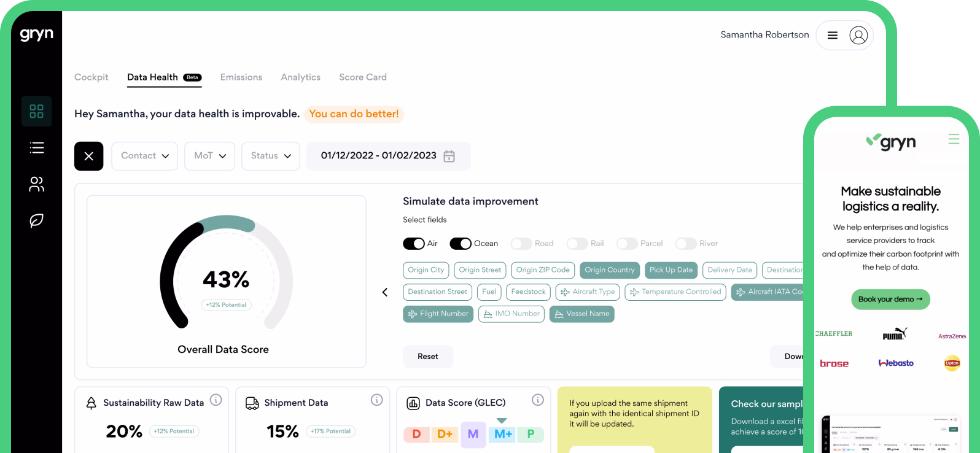980x453 pixels.
Task: Expand the Status dropdown
Action: click(x=271, y=156)
